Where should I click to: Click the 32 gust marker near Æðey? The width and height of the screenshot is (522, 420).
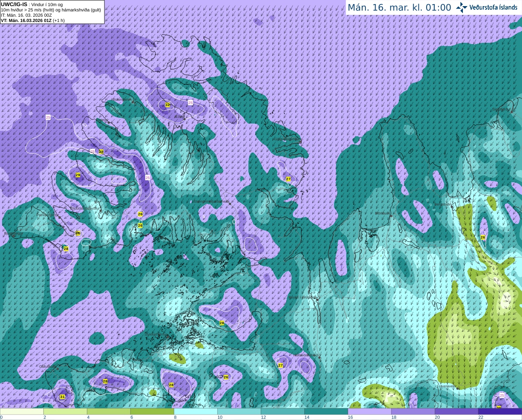tap(168, 105)
